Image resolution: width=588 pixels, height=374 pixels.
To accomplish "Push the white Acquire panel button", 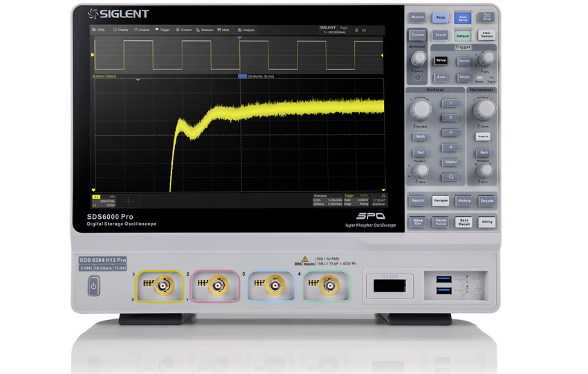I will [483, 136].
